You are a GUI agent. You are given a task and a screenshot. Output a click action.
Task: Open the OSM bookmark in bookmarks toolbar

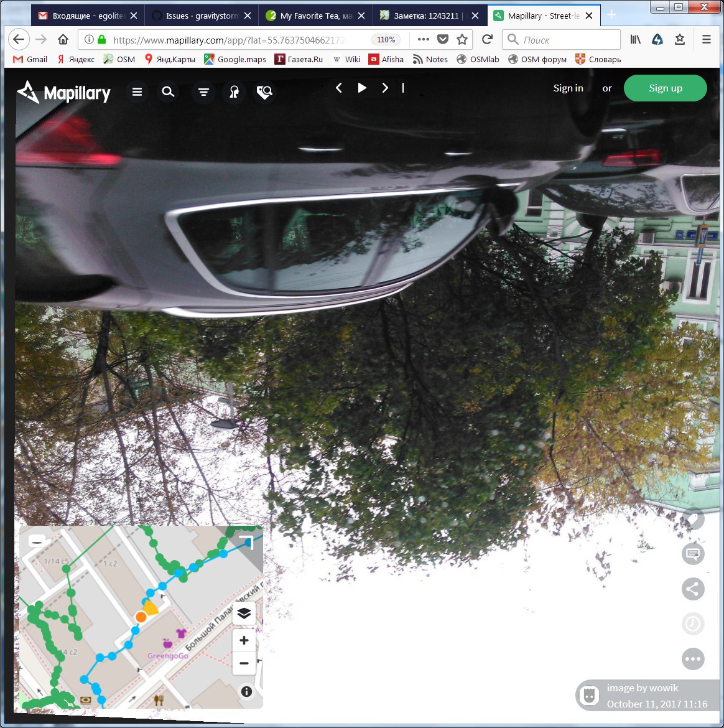pos(119,59)
